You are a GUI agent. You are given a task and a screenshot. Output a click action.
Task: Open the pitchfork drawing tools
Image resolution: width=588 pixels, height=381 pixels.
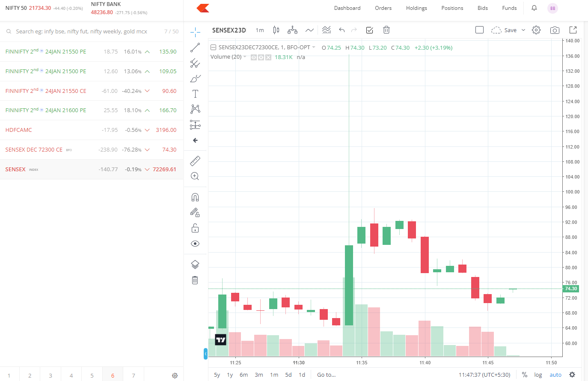[x=195, y=63]
